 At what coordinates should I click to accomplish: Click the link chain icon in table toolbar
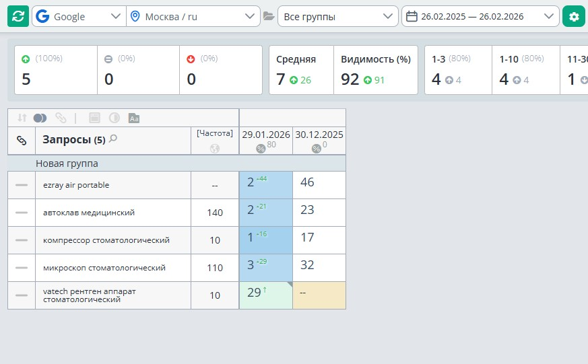point(61,118)
